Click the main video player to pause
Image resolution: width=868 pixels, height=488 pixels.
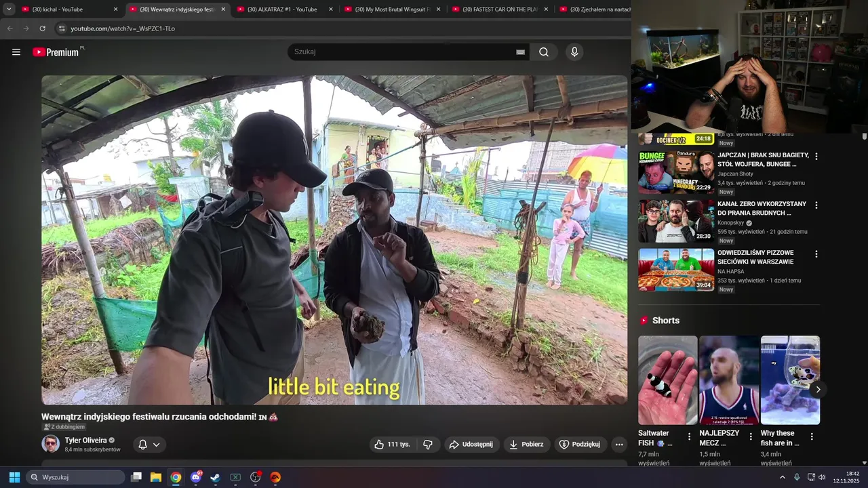[x=334, y=240]
